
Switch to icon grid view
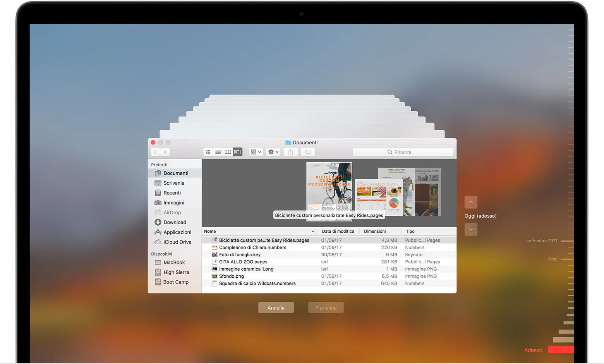(208, 152)
